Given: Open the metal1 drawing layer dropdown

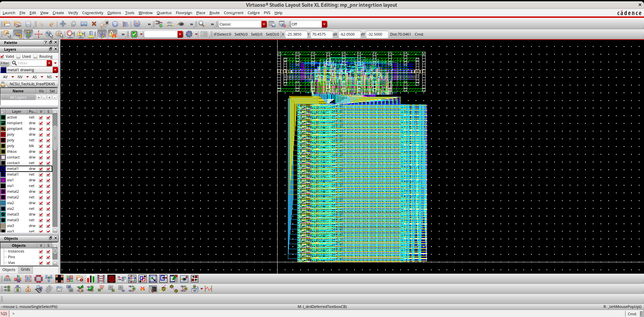Looking at the screenshot, I should 55,70.
